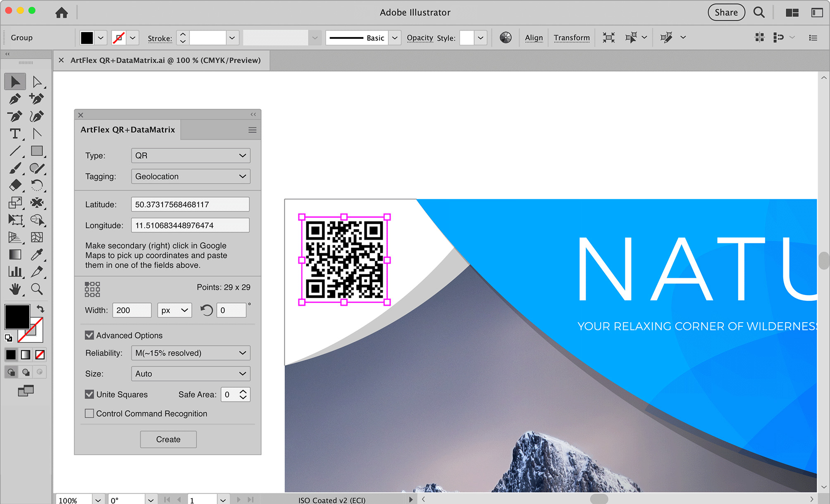Open the Stroke panel link
830x504 pixels.
tap(160, 38)
